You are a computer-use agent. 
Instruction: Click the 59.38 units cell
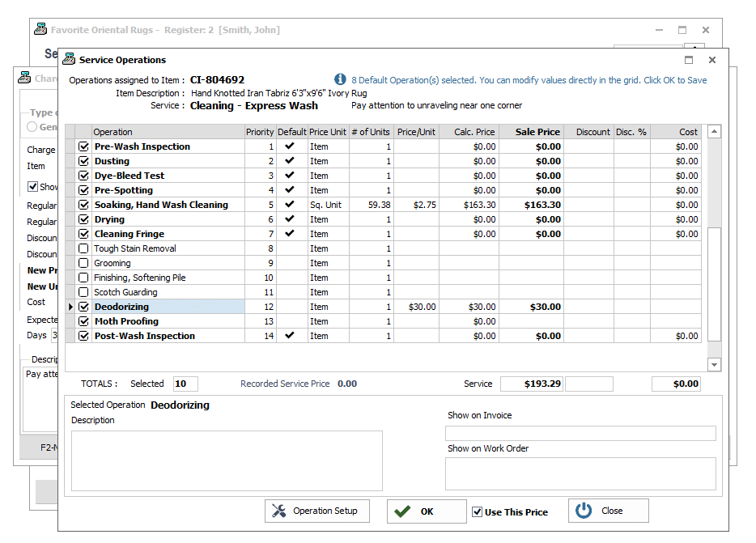371,205
